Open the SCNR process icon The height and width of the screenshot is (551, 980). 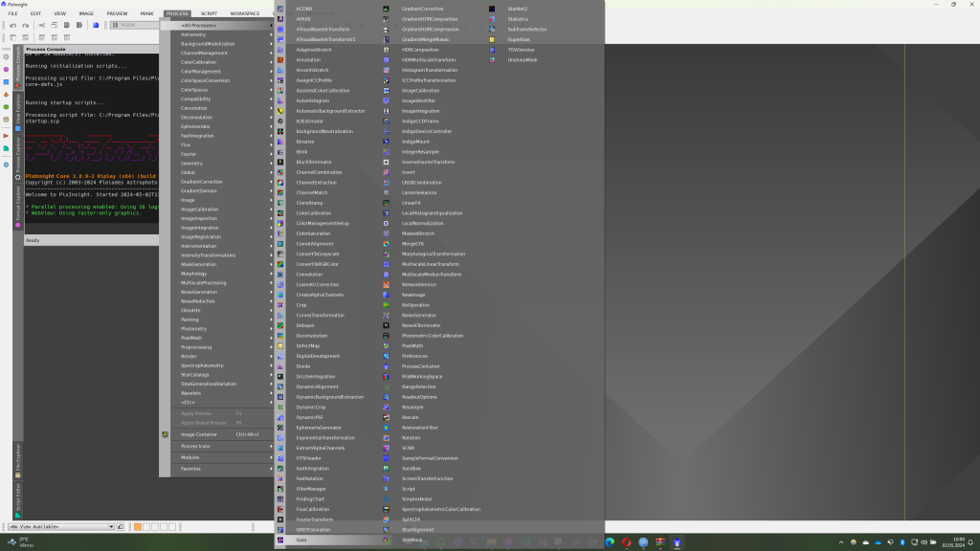[x=386, y=448]
